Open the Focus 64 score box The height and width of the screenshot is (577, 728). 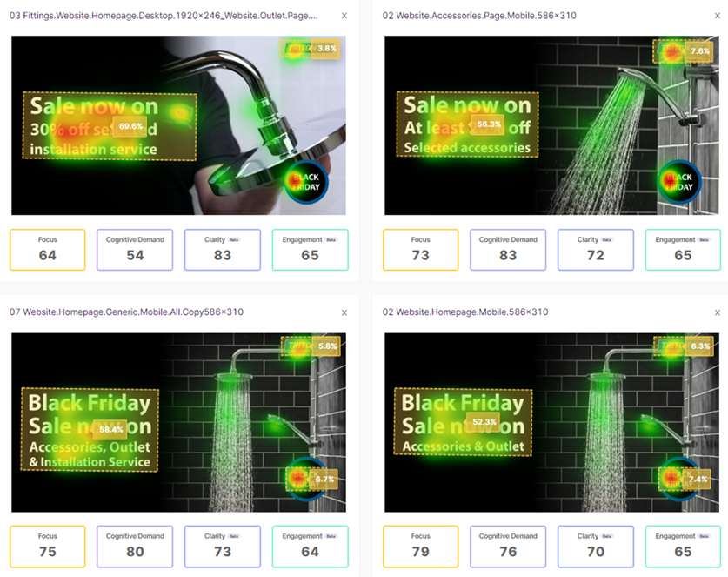47,250
